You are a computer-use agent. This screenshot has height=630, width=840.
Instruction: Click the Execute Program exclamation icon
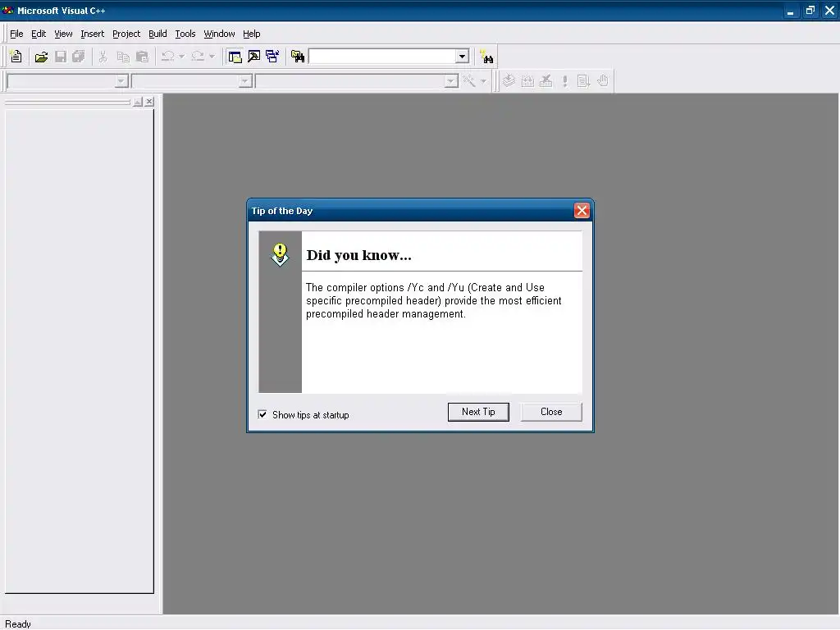coord(564,81)
